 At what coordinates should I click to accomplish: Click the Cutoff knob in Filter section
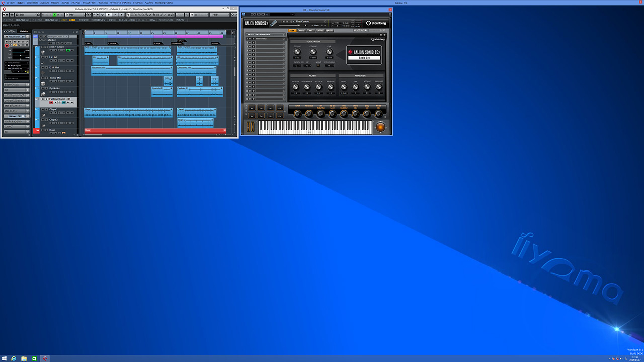coord(296,87)
